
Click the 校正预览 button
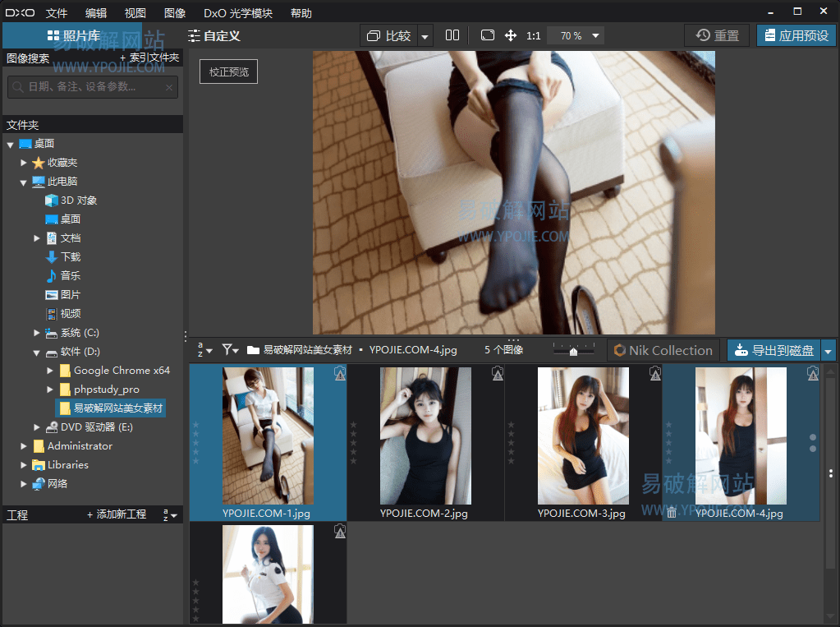pyautogui.click(x=228, y=71)
